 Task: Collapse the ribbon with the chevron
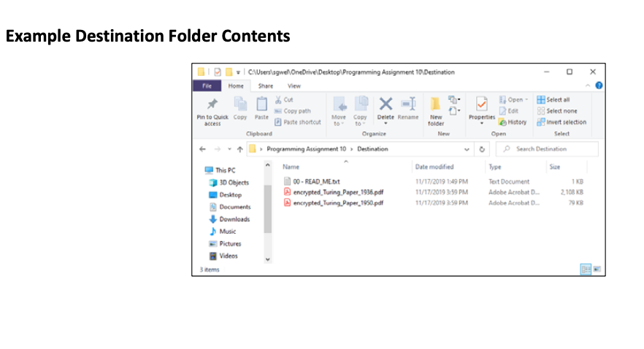[x=588, y=85]
